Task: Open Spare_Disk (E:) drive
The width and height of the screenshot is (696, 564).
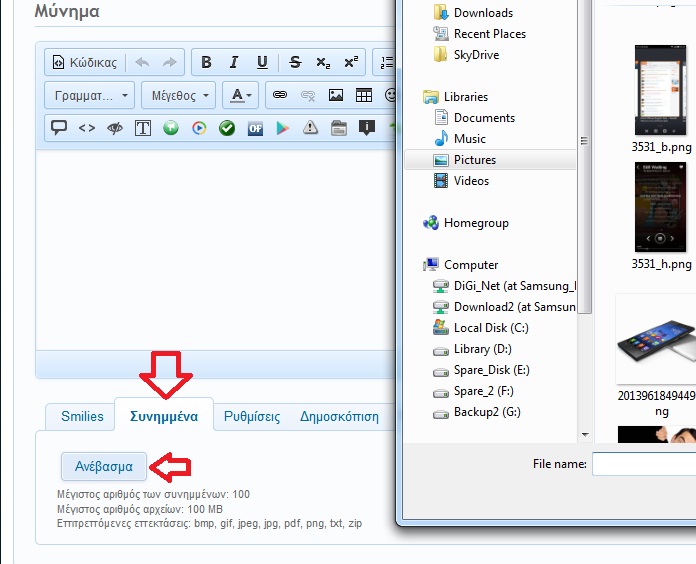Action: pyautogui.click(x=482, y=370)
